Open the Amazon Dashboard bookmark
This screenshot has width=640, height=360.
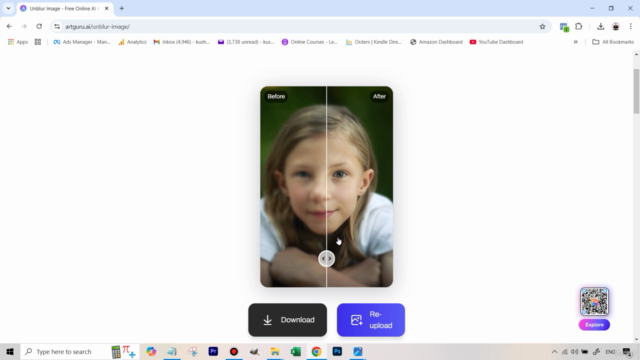tap(436, 42)
